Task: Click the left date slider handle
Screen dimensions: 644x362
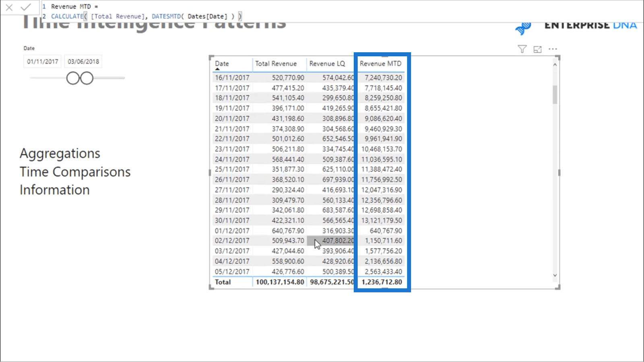Action: point(73,78)
